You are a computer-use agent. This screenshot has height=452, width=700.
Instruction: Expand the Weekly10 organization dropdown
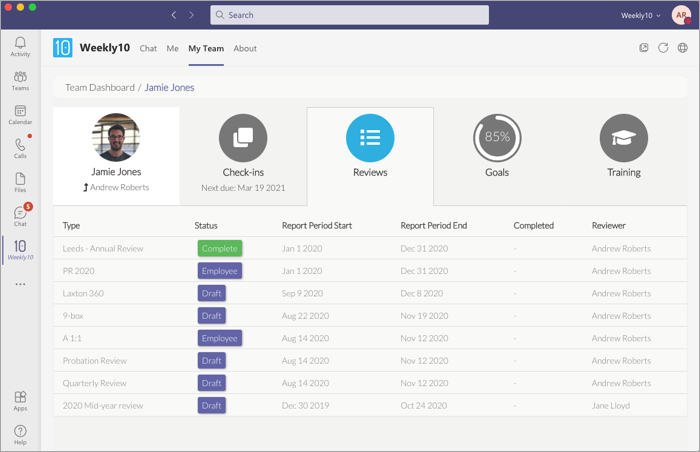coord(641,16)
